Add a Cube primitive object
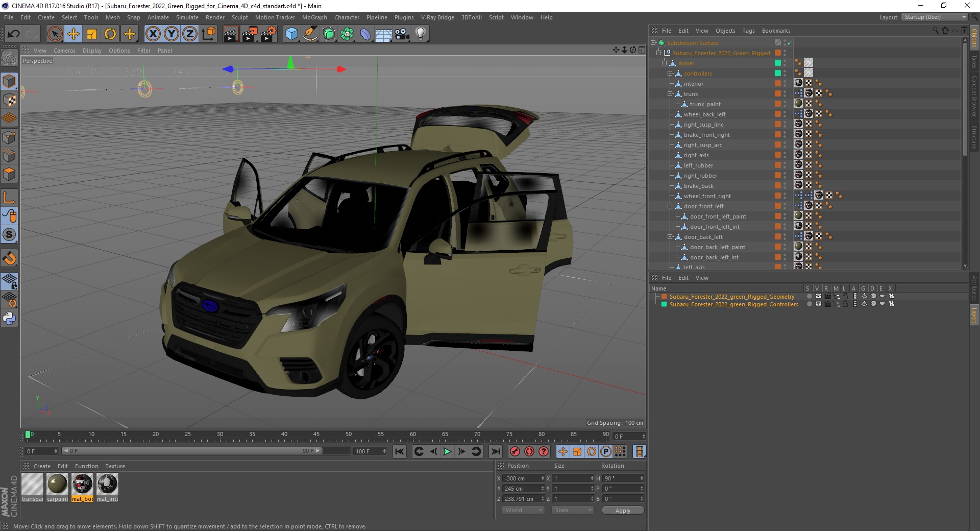The height and width of the screenshot is (531, 980). (x=291, y=34)
